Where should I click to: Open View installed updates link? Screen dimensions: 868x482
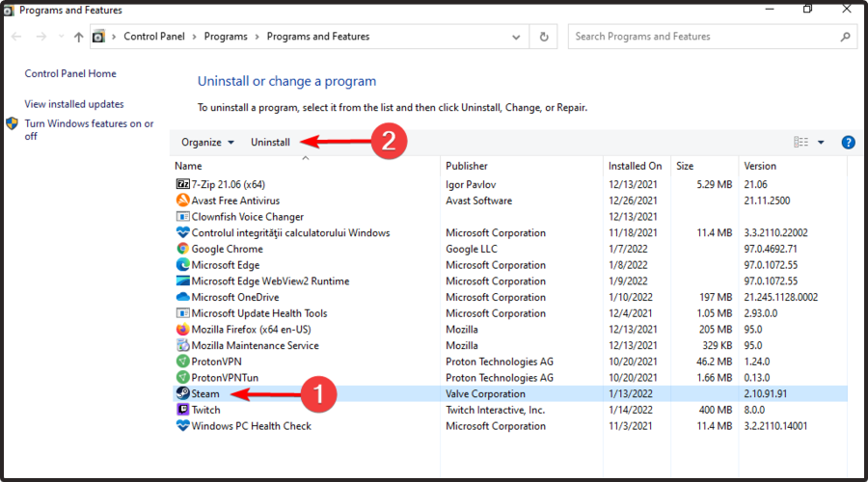coord(74,104)
